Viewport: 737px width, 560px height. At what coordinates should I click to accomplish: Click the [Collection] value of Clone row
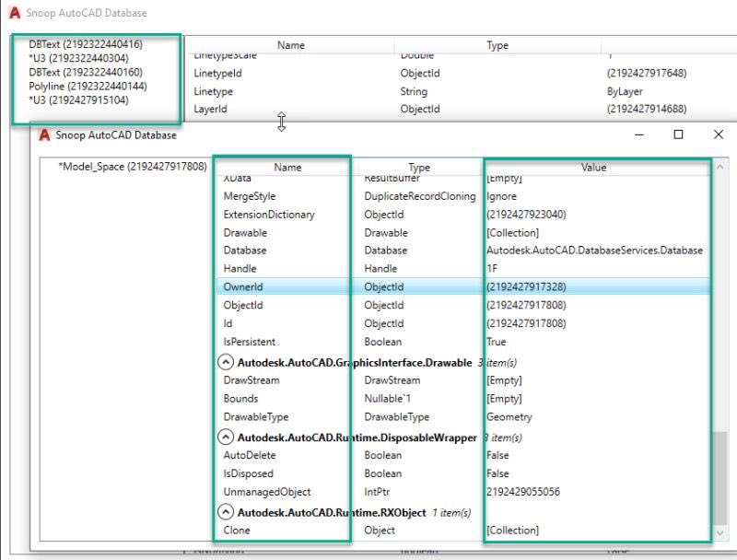512,530
